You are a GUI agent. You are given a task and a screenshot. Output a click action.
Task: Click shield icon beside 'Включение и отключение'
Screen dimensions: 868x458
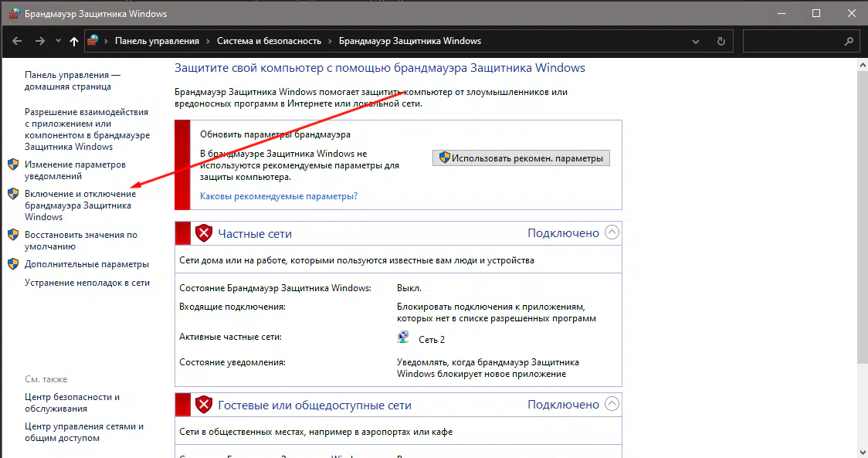[x=13, y=194]
